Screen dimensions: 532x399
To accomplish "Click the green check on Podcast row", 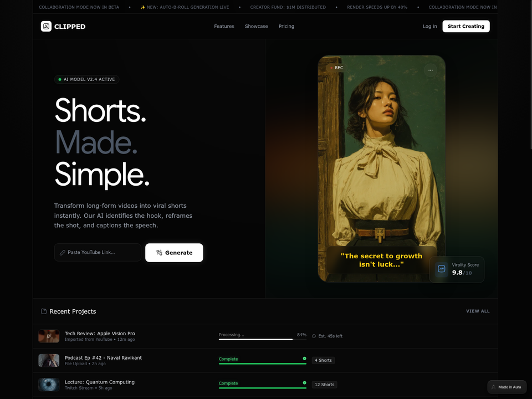I will (x=304, y=359).
